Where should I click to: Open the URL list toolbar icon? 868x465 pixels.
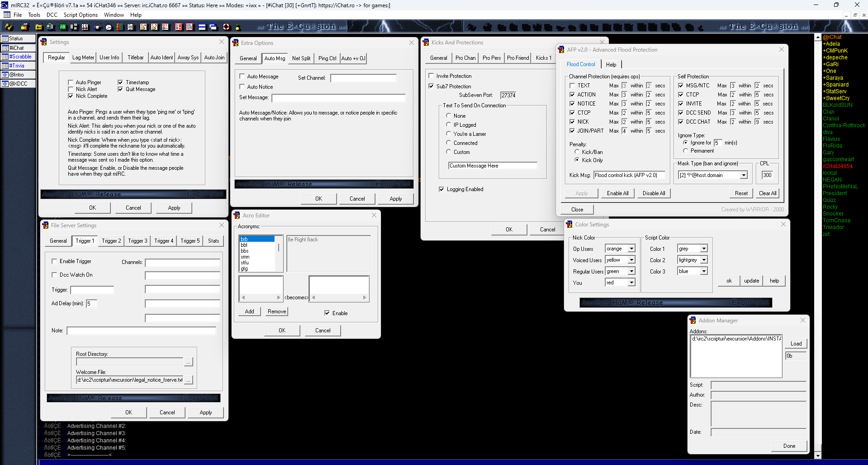tap(189, 27)
